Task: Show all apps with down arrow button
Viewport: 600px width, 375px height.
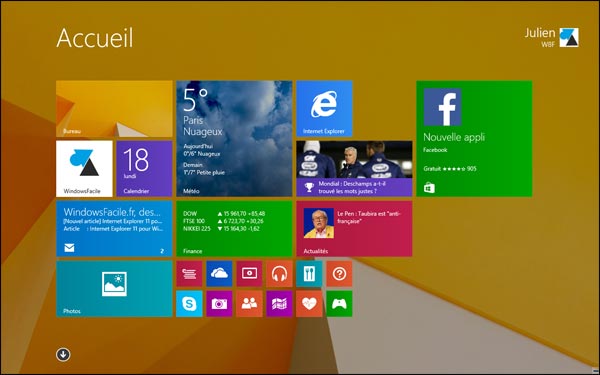Action: (63, 354)
